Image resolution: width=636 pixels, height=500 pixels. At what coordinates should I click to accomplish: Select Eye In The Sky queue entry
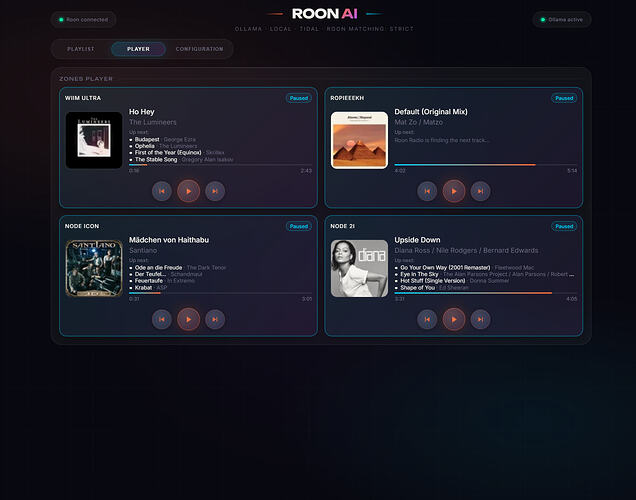point(419,274)
